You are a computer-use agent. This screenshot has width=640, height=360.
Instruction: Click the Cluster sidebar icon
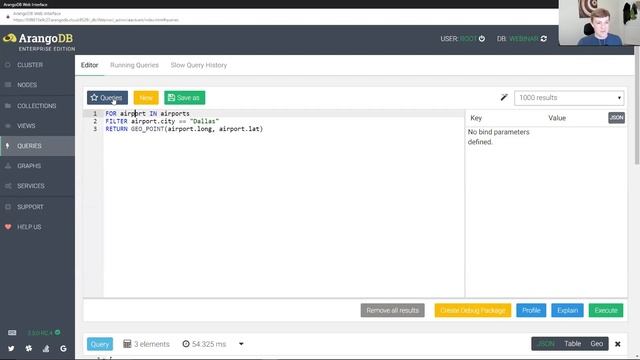pyautogui.click(x=8, y=65)
